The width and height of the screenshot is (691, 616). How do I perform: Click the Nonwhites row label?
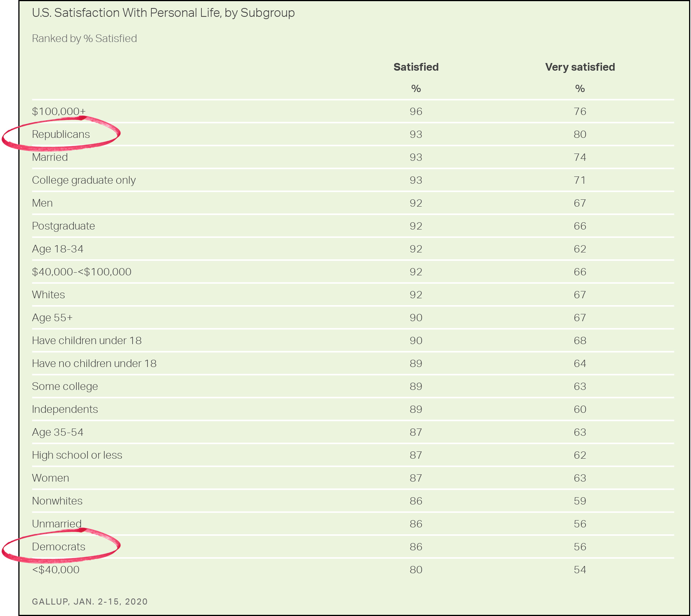point(57,501)
